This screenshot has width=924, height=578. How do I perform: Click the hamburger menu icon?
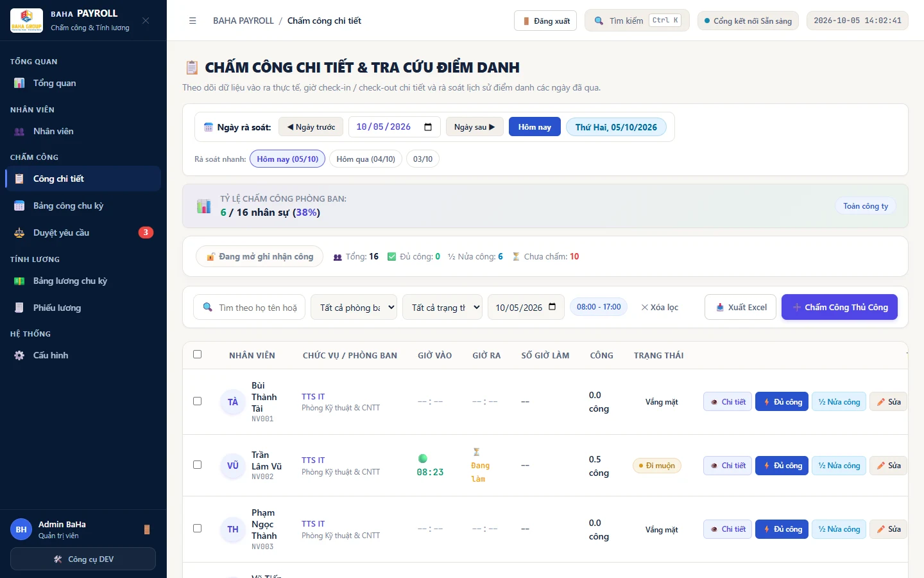pyautogui.click(x=193, y=21)
